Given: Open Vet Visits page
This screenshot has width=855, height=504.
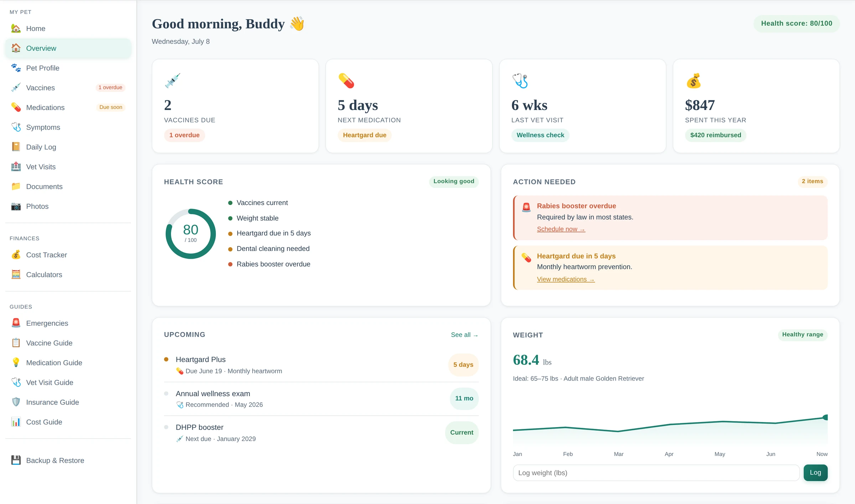Looking at the screenshot, I should (68, 167).
